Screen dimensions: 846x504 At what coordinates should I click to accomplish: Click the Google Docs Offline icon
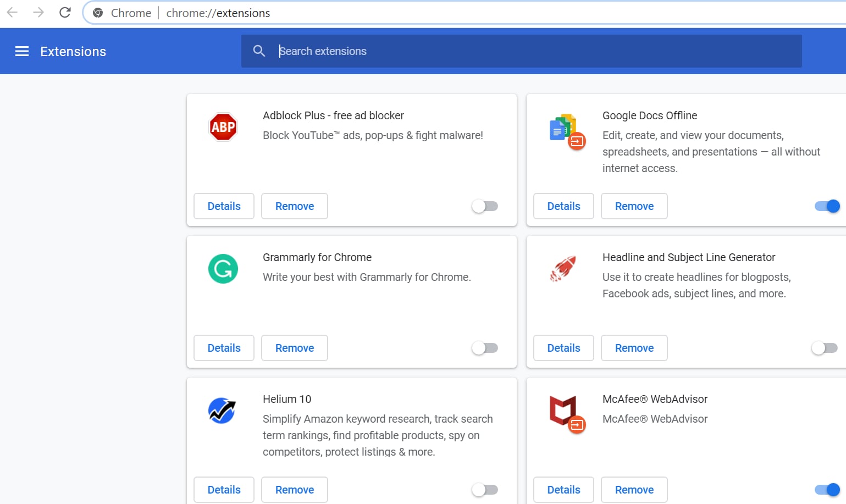coord(567,132)
